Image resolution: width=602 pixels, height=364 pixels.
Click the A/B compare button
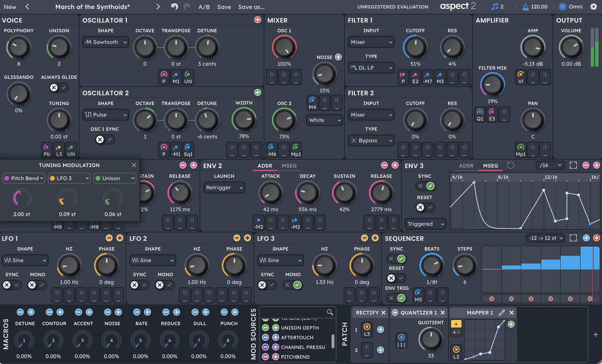[204, 7]
